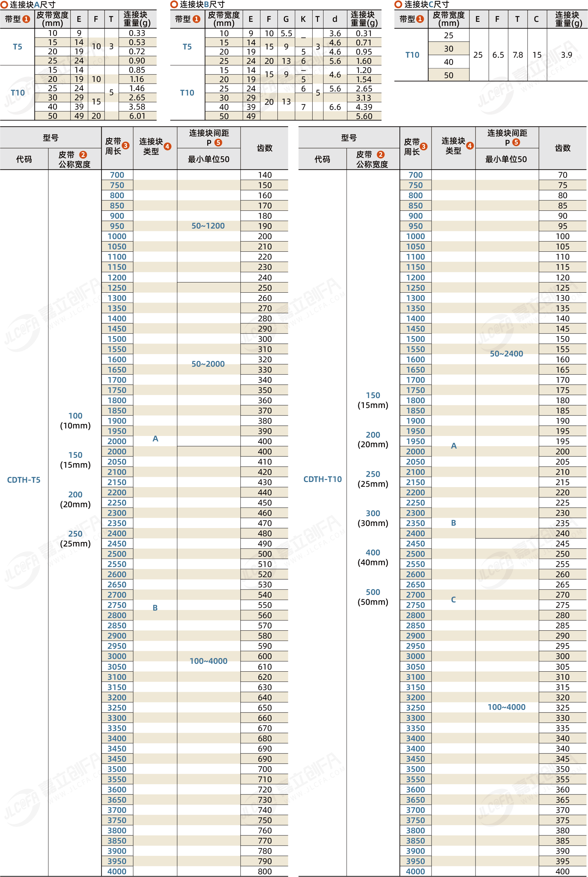Click belt length 700 in CDTH-T10 table
Screen dimensions: 588x877
point(416,175)
